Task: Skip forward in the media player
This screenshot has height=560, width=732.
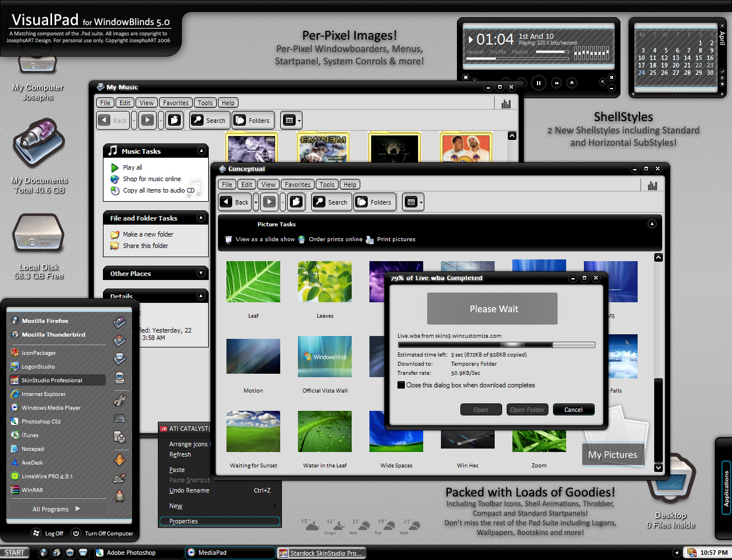Action: pos(556,83)
